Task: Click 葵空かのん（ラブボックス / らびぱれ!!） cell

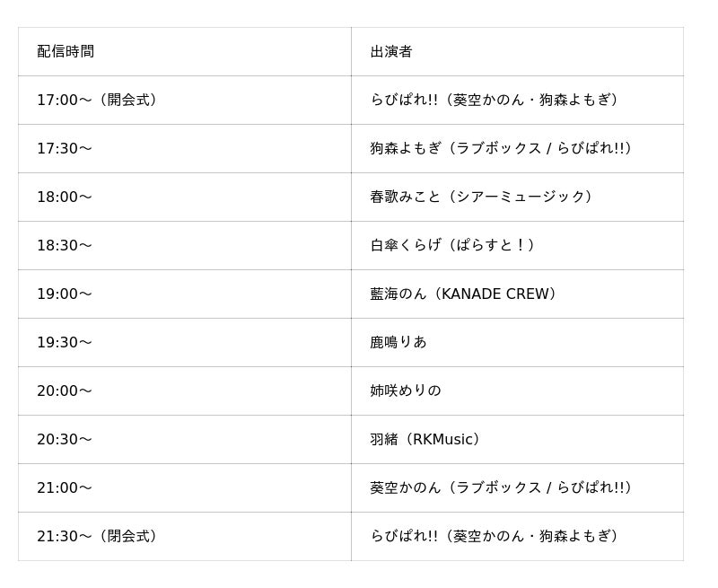Action: 503,488
